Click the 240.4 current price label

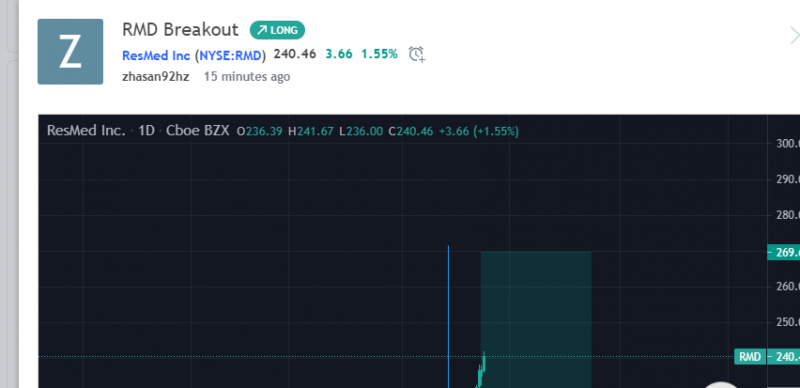click(783, 357)
